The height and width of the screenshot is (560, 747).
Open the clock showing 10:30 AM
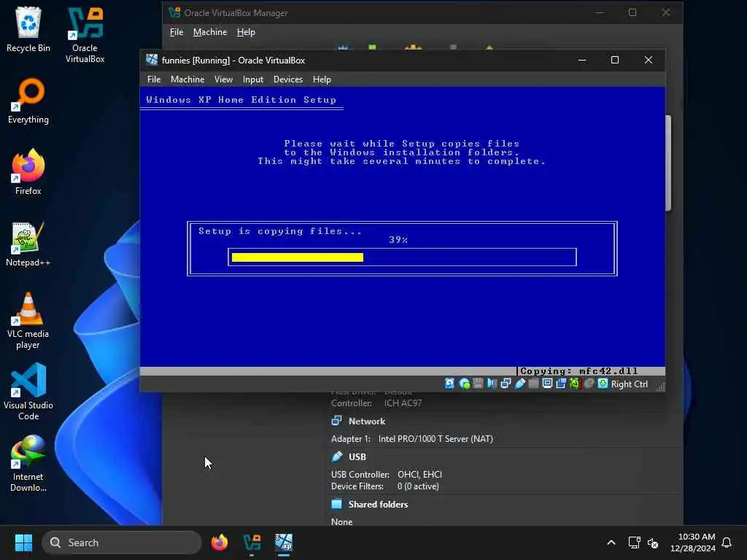coord(693,542)
